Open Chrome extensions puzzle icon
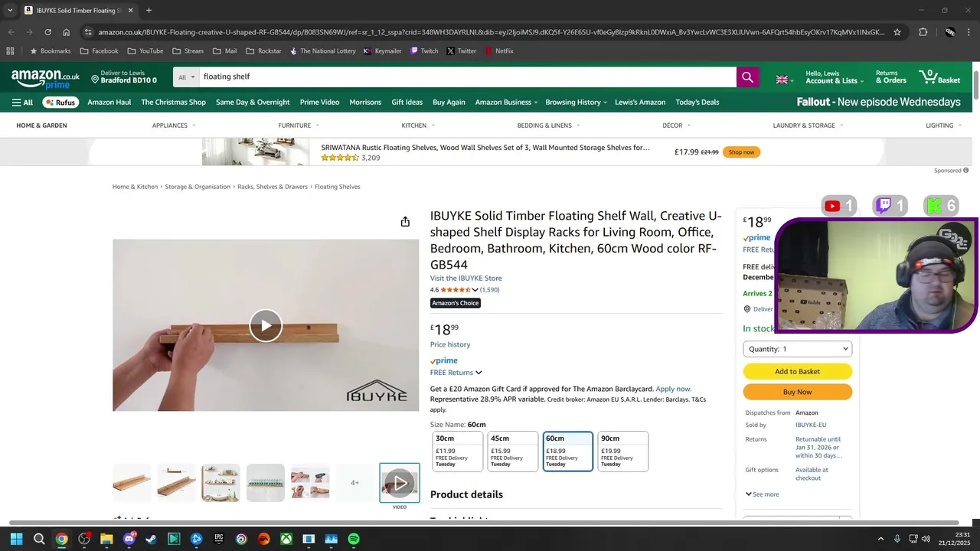 click(923, 32)
